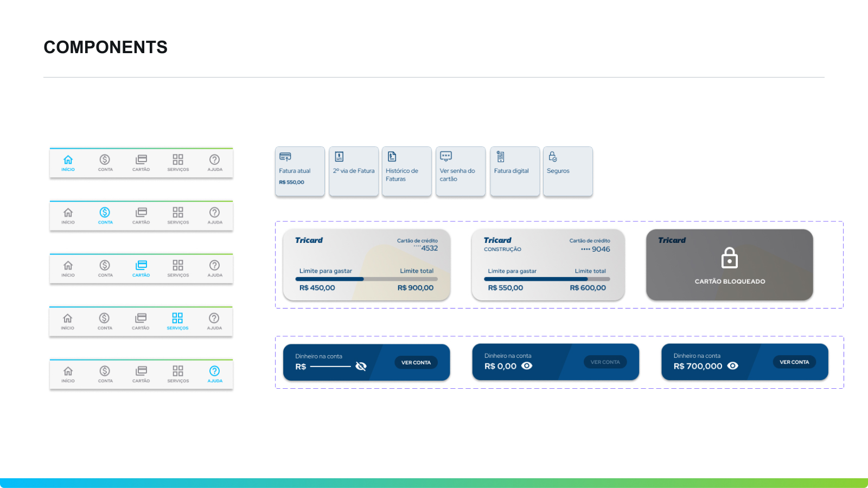Tap Serviços grid icon in first navigation bar

point(178,159)
